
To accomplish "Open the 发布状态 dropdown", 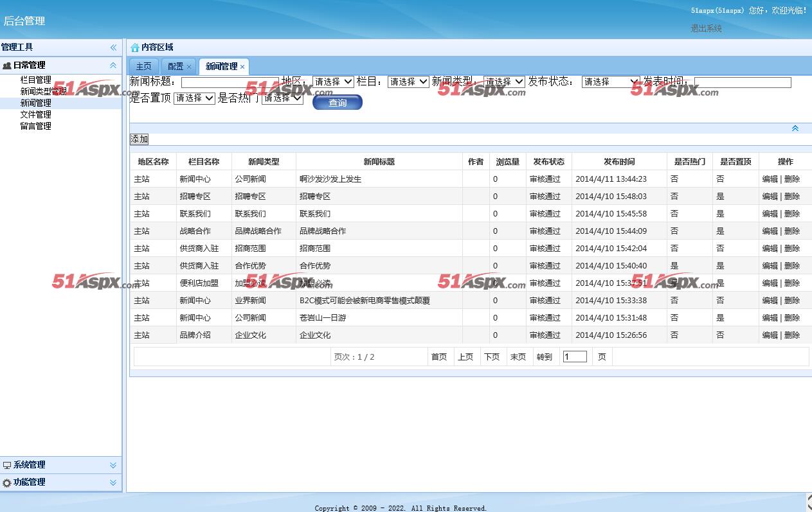I will [610, 82].
